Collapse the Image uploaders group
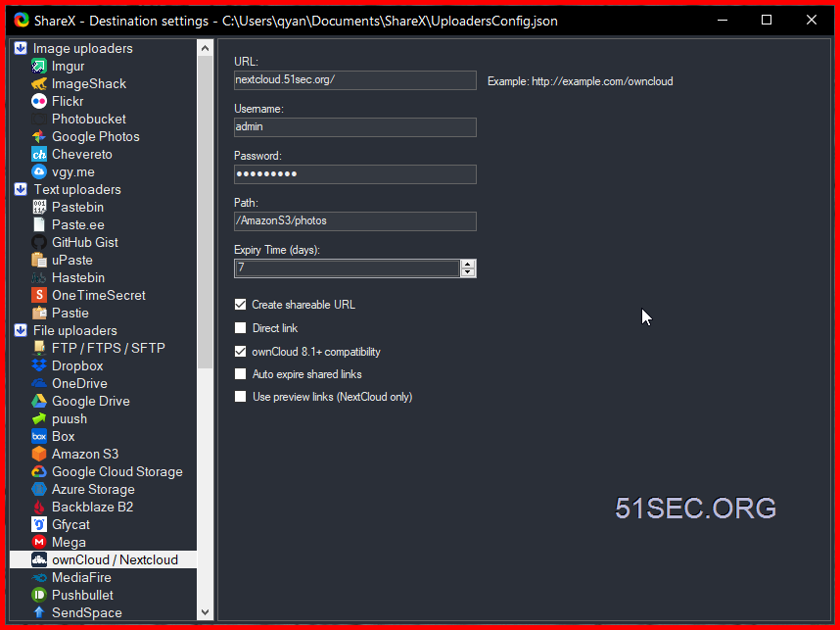840x630 pixels. pos(21,48)
